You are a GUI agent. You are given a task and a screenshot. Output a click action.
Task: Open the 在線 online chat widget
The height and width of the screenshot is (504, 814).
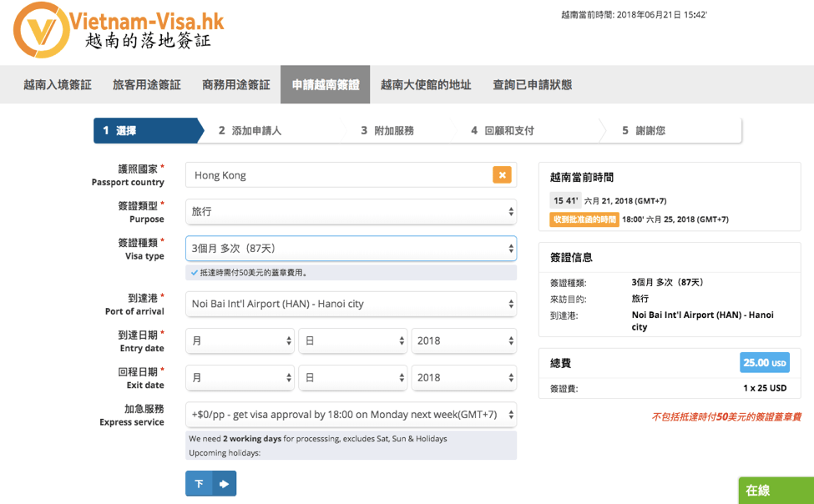[x=776, y=491]
